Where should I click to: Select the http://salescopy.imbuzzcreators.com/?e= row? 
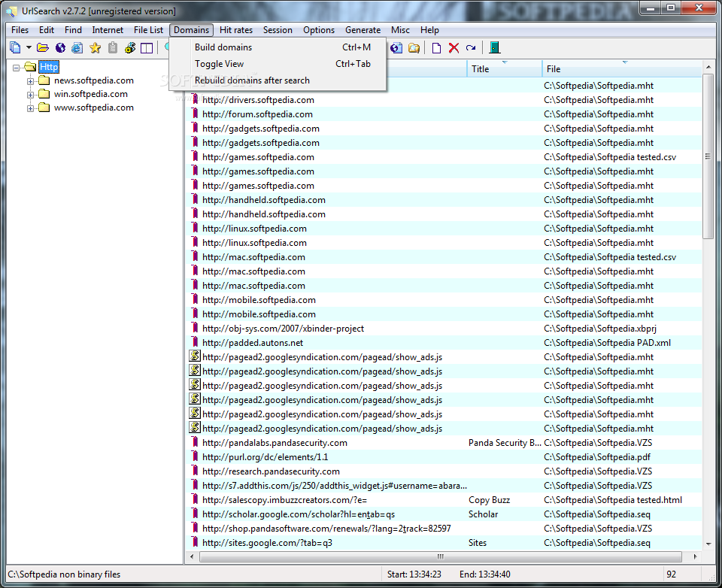pos(444,499)
